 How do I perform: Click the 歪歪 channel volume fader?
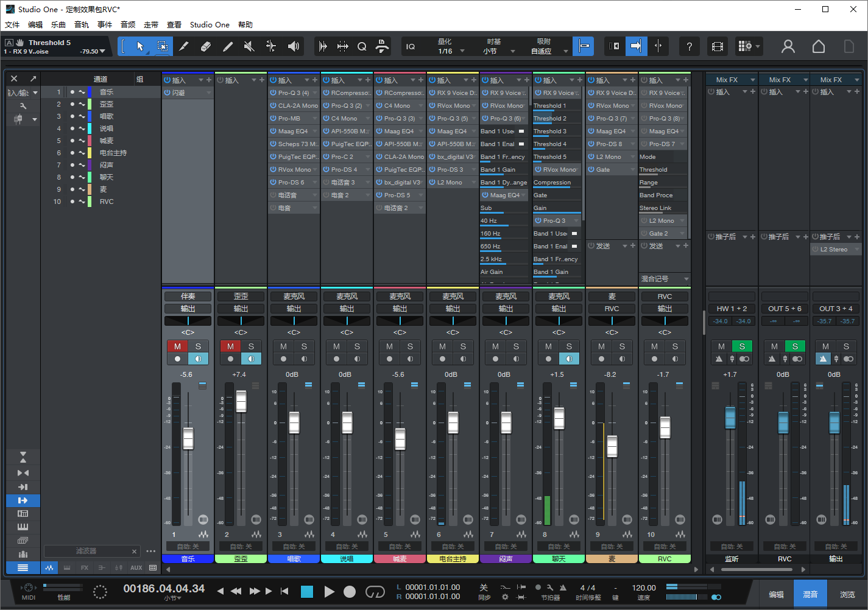point(241,401)
